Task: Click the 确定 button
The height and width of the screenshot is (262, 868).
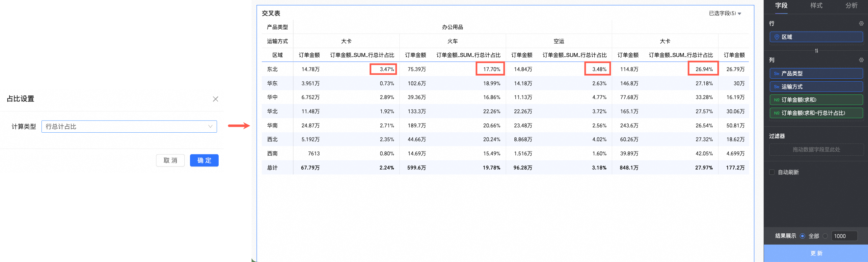Action: [x=204, y=160]
